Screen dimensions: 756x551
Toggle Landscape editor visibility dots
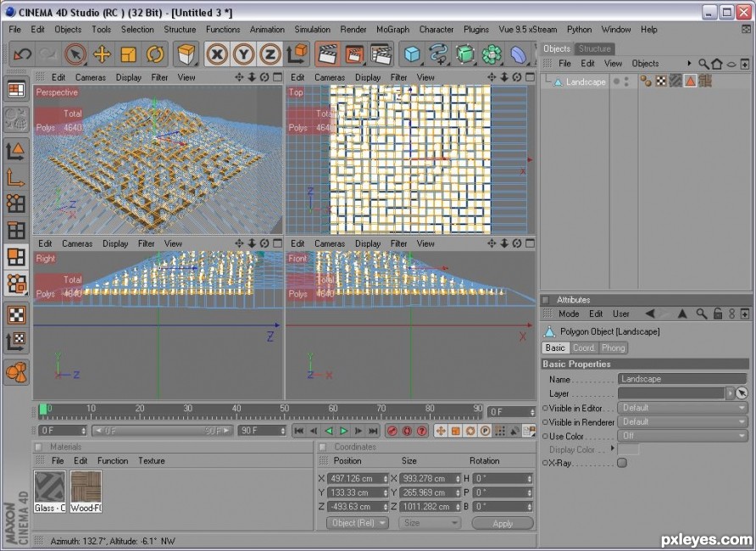click(626, 82)
